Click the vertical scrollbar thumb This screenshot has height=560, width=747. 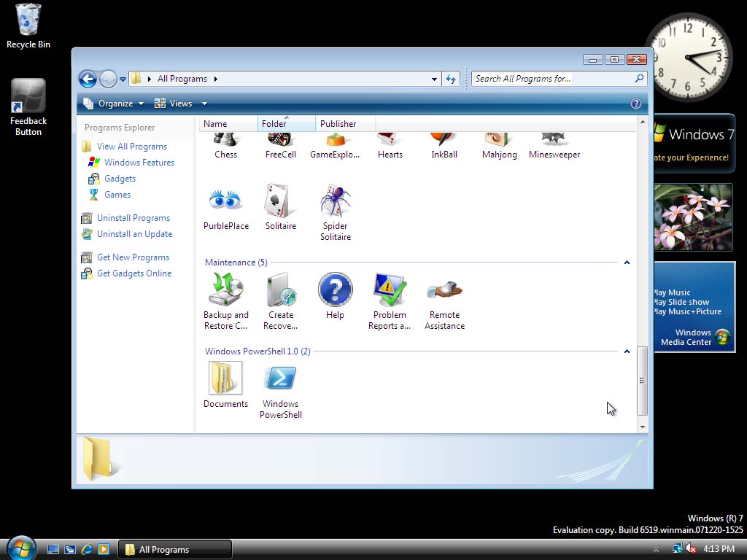point(642,381)
